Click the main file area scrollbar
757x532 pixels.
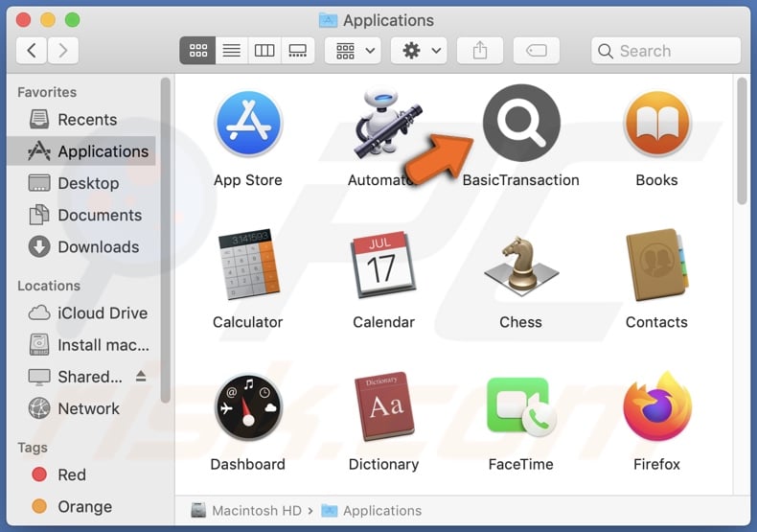[x=742, y=141]
